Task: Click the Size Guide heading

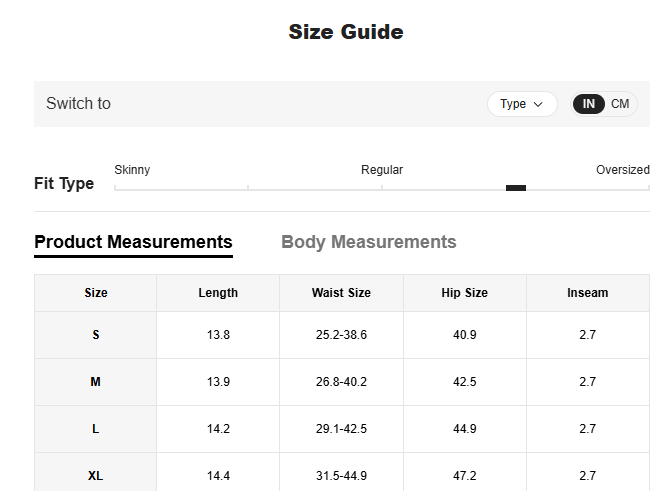Action: point(346,32)
